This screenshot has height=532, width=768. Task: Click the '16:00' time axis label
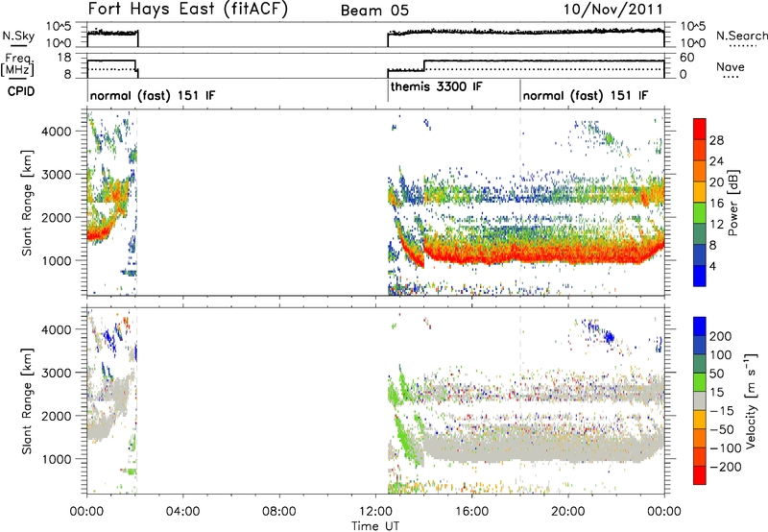471,512
